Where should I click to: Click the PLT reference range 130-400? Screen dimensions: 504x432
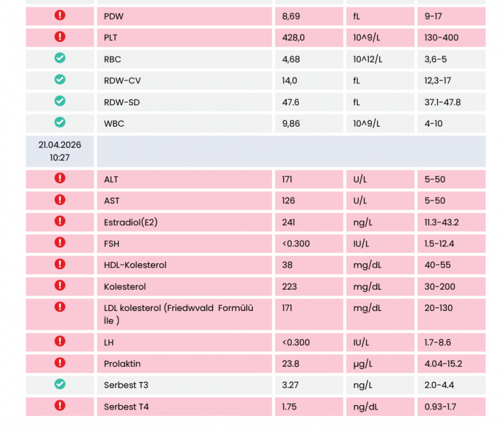(442, 38)
